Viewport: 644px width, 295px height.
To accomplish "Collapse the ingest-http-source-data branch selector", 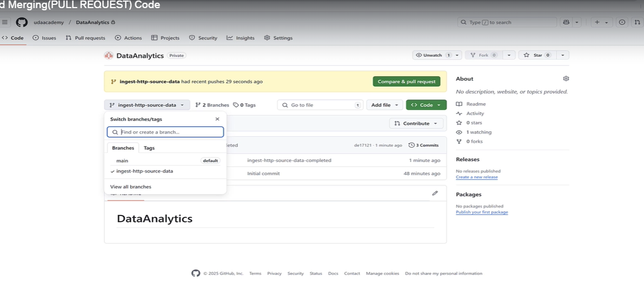I will click(x=147, y=105).
